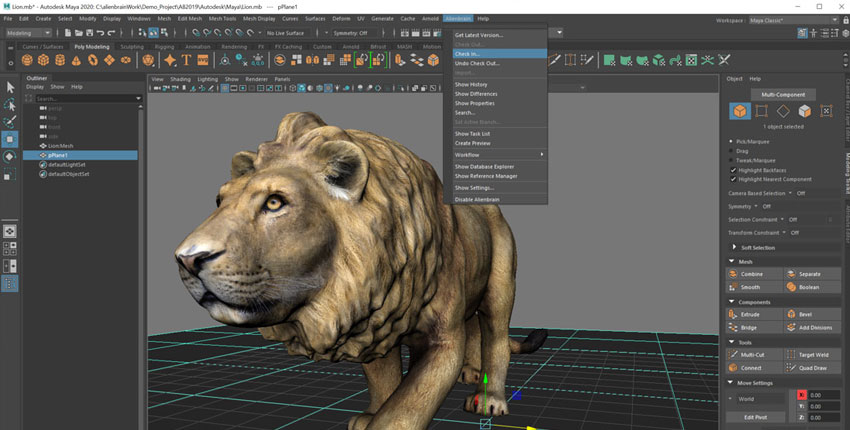Image resolution: width=850 pixels, height=430 pixels.
Task: Click the Super Shapes star icon
Action: pos(170,60)
